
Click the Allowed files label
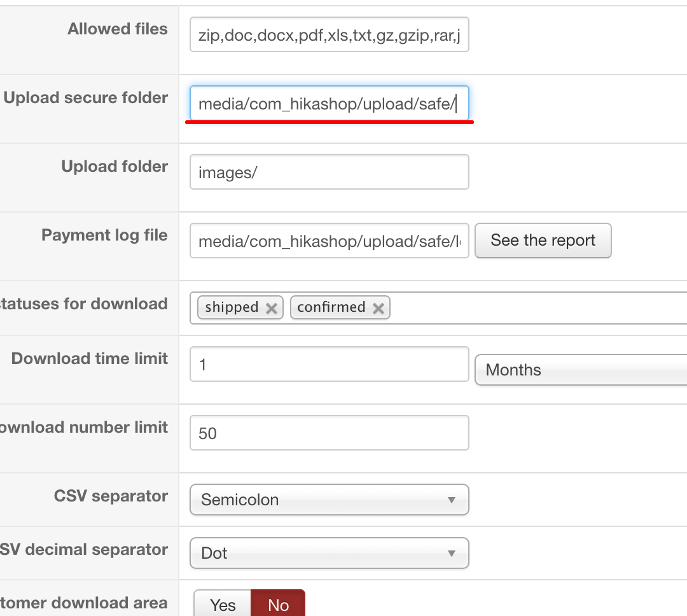pos(118,29)
